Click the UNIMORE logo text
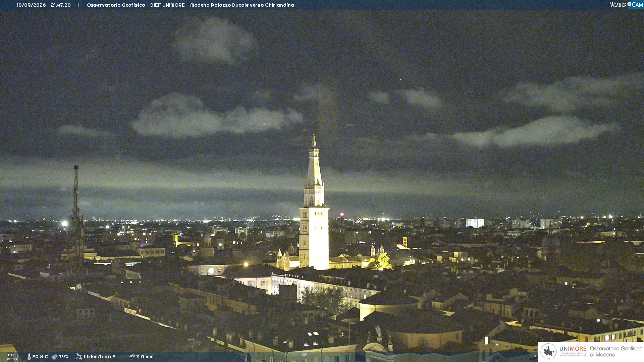 tap(573, 349)
